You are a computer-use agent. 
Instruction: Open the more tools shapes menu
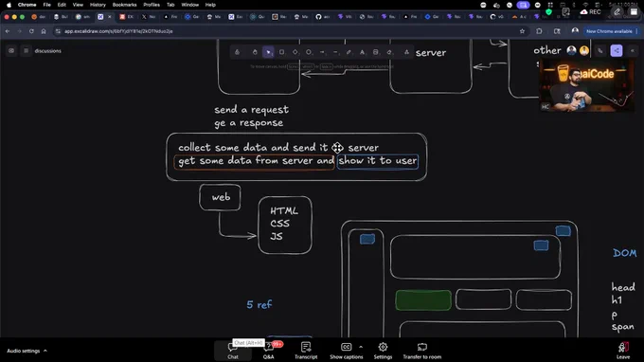406,52
